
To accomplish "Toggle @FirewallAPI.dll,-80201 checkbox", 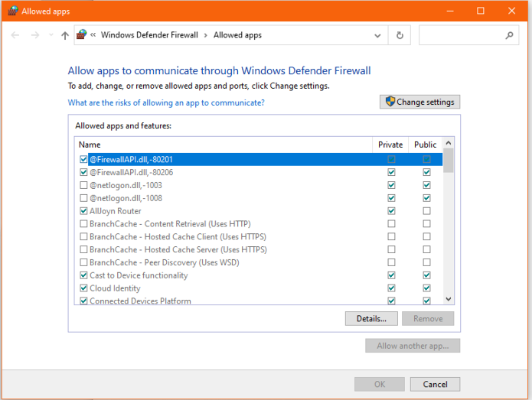I will pyautogui.click(x=83, y=159).
